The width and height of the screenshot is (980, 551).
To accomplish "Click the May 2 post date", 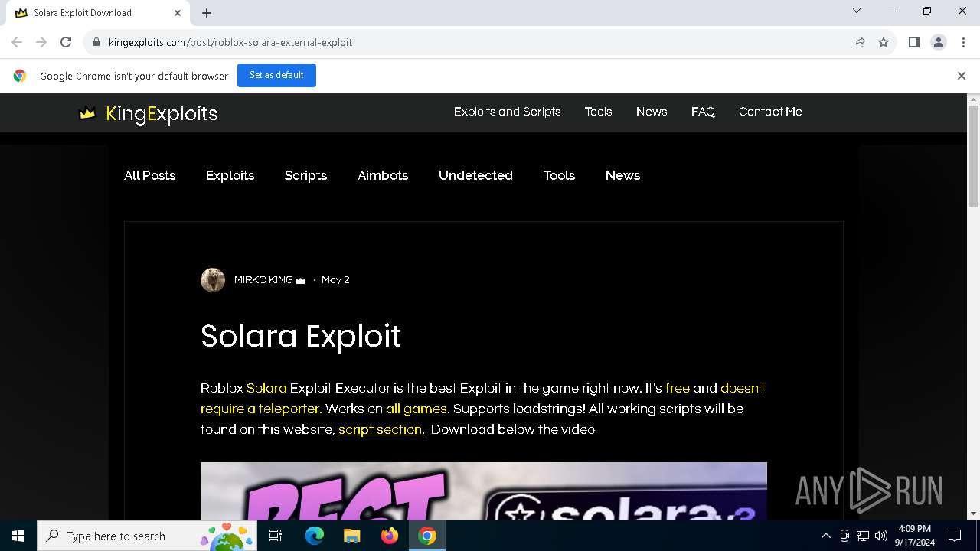I will (335, 280).
